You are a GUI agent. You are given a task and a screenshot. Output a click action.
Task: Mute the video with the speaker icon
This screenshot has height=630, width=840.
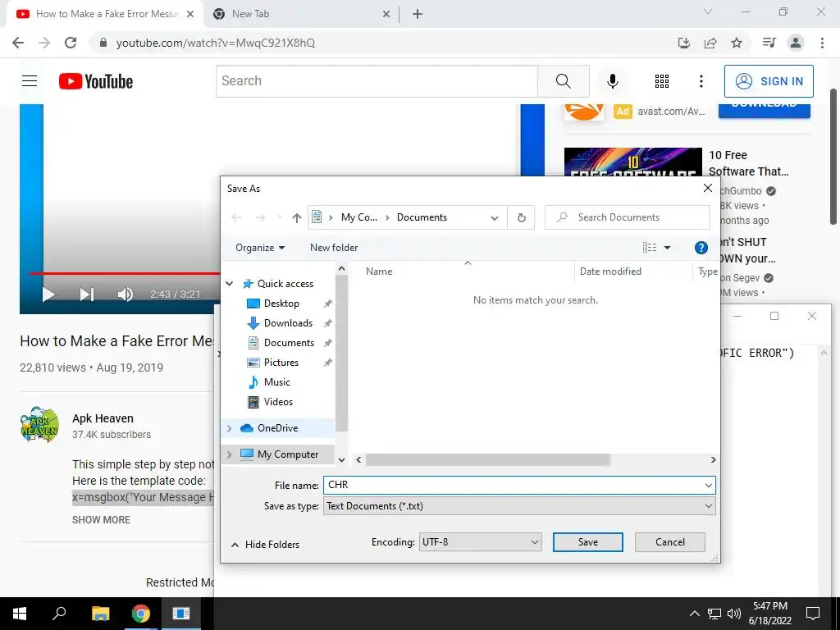click(125, 294)
